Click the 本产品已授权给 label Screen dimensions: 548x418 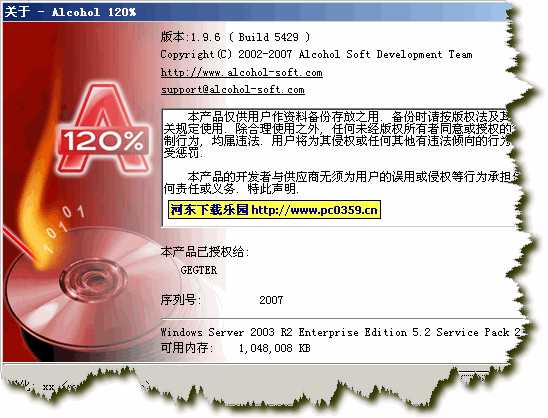(204, 252)
